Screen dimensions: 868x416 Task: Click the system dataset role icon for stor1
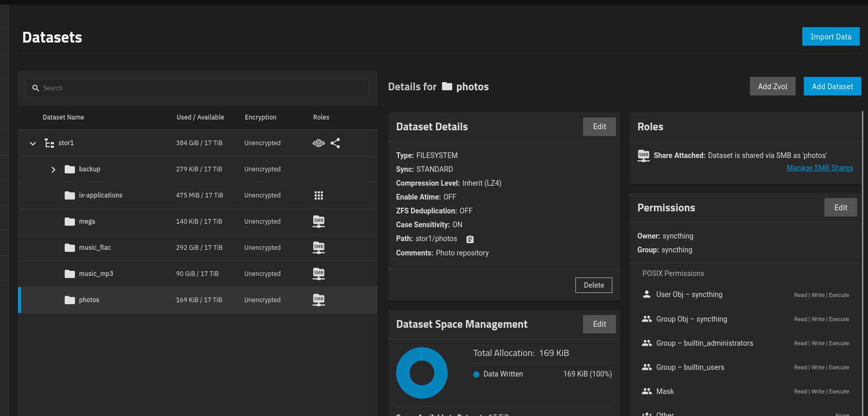[x=319, y=143]
